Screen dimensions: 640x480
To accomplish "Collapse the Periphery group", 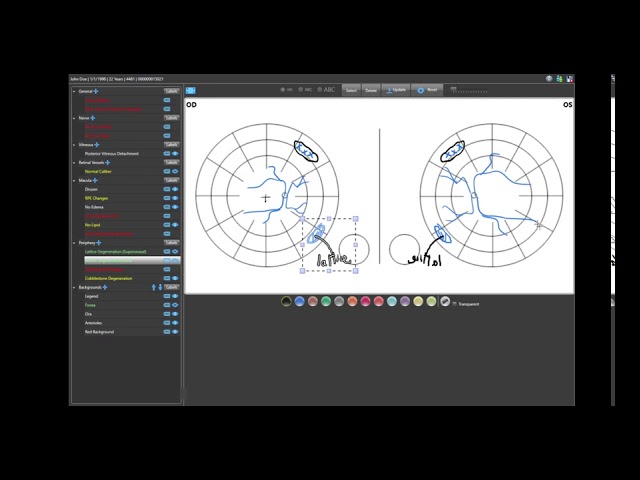I will (x=74, y=243).
